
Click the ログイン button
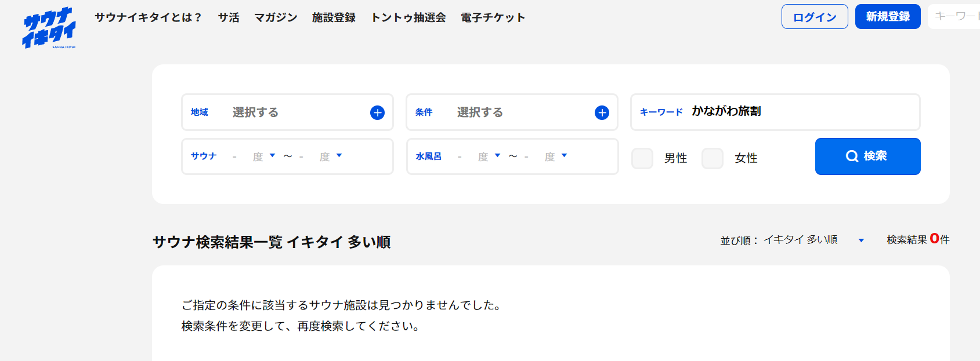pos(815,17)
